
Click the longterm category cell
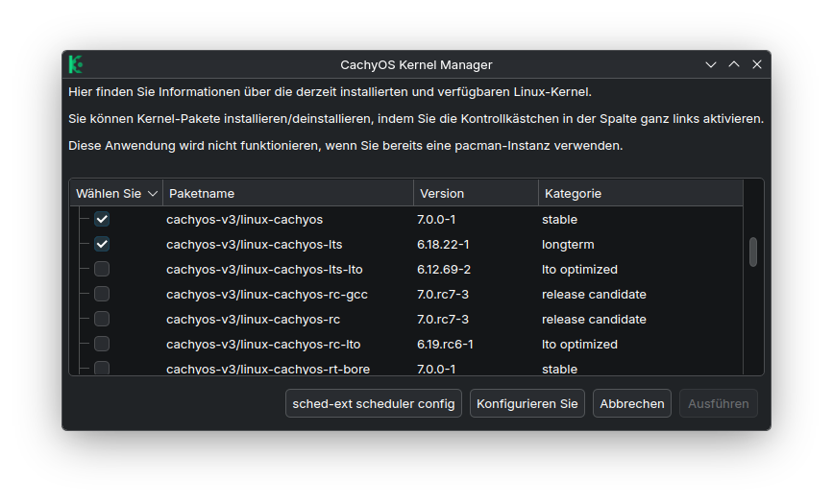(568, 245)
